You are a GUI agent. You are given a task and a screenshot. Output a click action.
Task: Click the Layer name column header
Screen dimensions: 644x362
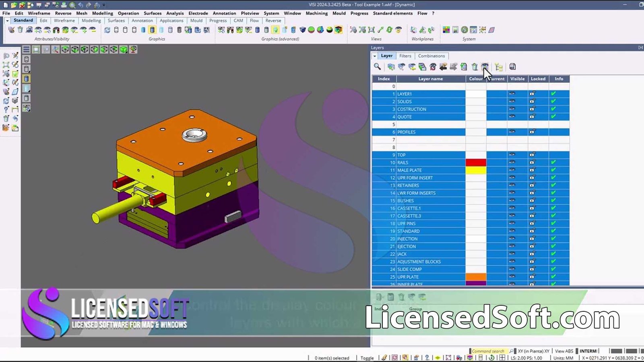click(431, 79)
